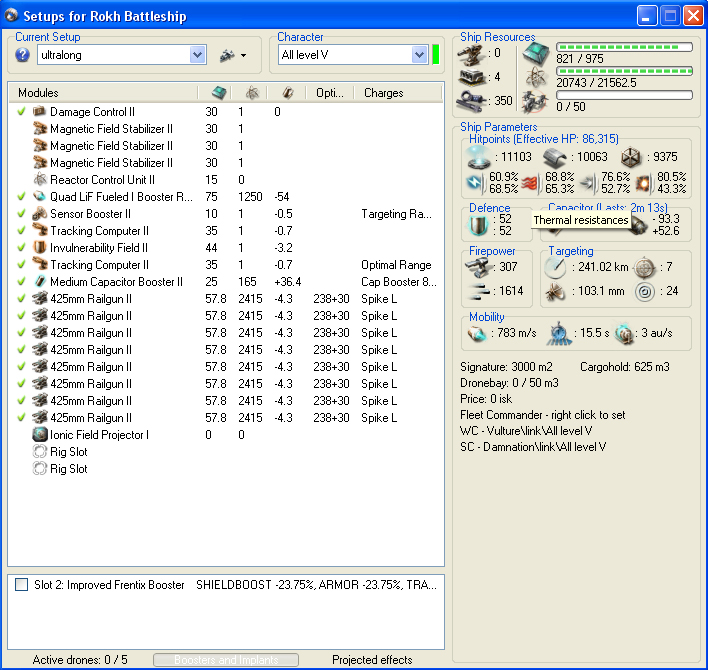The image size is (708, 670).
Task: Click the targeting range icon 241.02 km
Action: [x=555, y=268]
